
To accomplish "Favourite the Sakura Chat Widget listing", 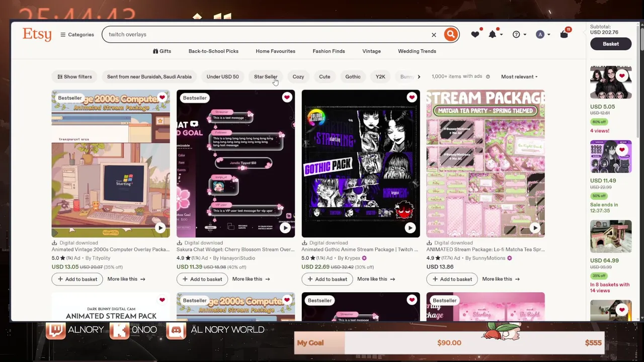I will click(287, 97).
